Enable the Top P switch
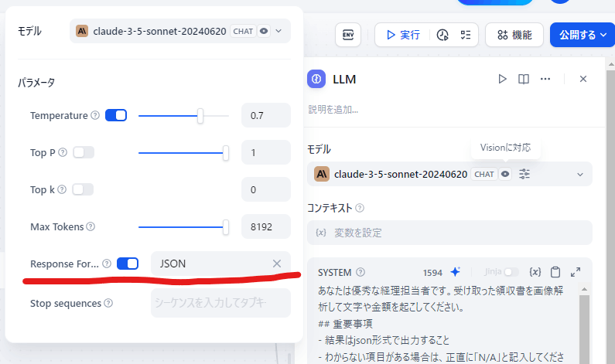Screen dimensions: 615x364 point(84,152)
